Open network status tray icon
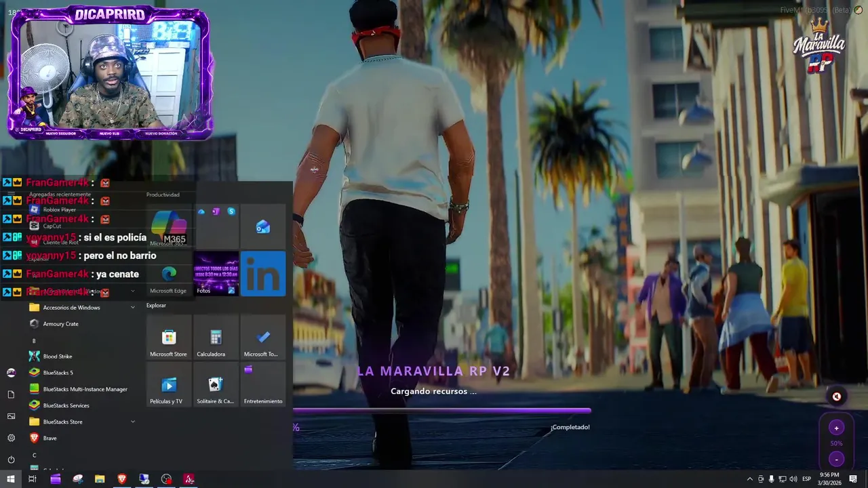The width and height of the screenshot is (868, 488). point(782,479)
